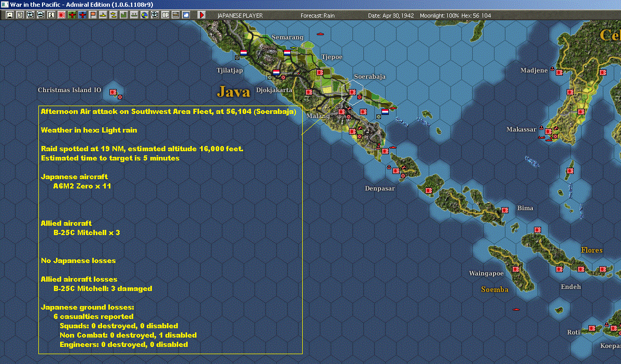Click the 'Raid spotted at 19 NM' line
This screenshot has height=364, width=621.
(142, 149)
